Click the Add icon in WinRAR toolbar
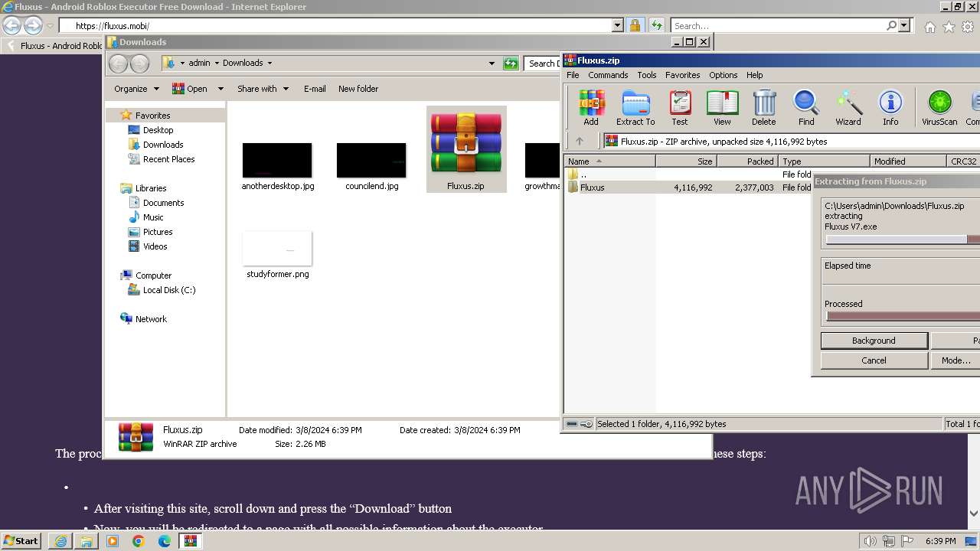Screen dimensions: 980x551 591,107
